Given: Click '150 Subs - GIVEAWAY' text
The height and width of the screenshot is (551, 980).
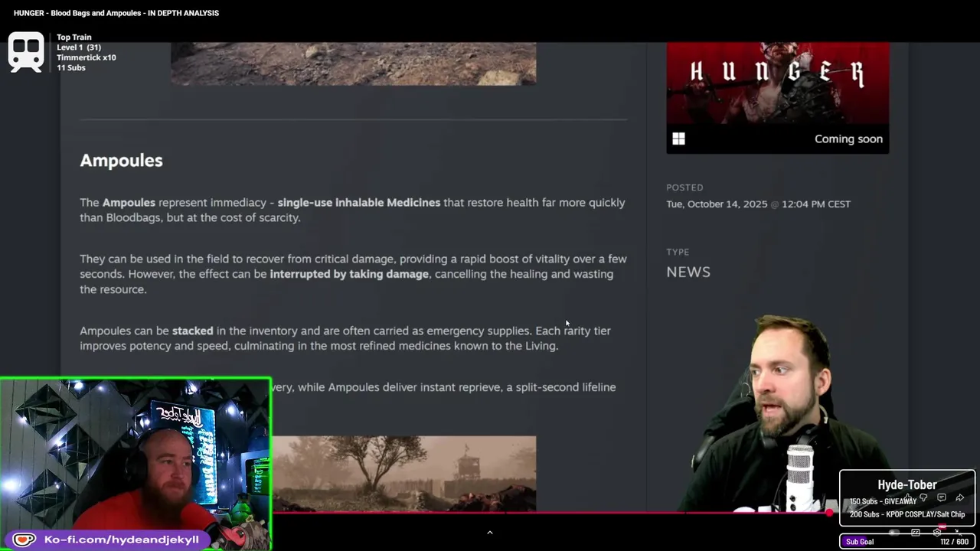Looking at the screenshot, I should tap(883, 501).
